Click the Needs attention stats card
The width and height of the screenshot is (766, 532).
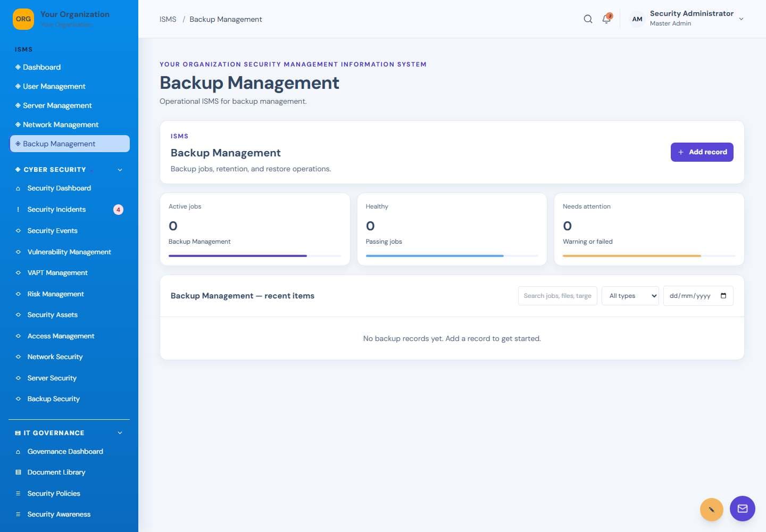(x=649, y=229)
